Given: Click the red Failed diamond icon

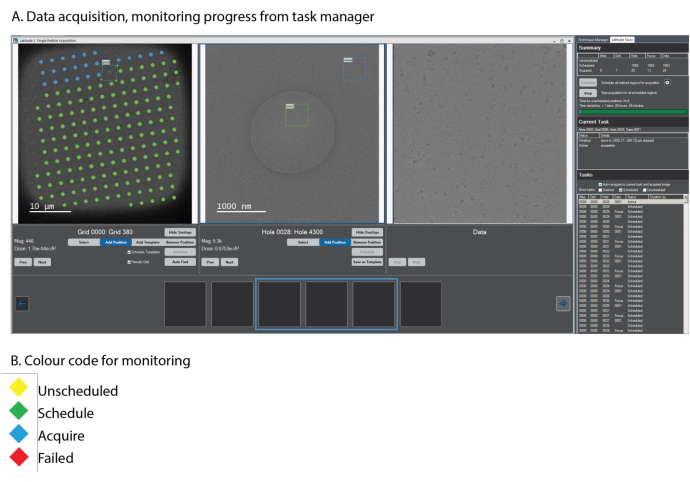Looking at the screenshot, I should coord(19,458).
